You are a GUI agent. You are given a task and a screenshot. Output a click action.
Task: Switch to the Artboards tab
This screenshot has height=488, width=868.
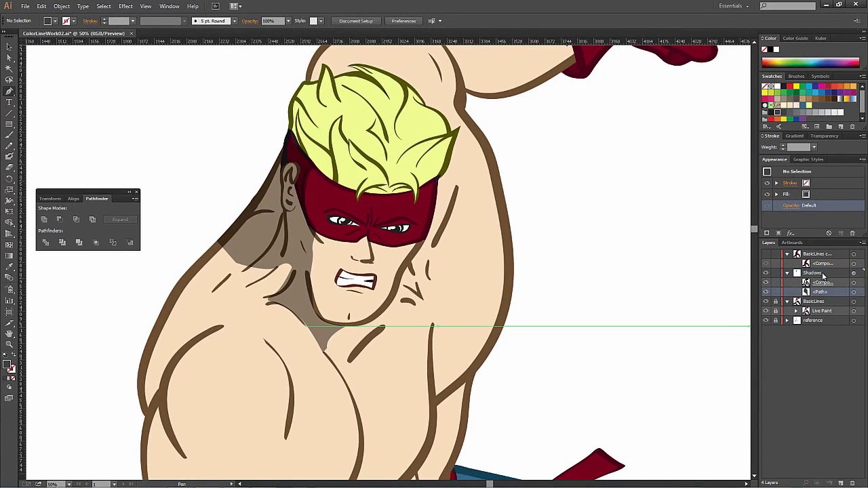791,243
